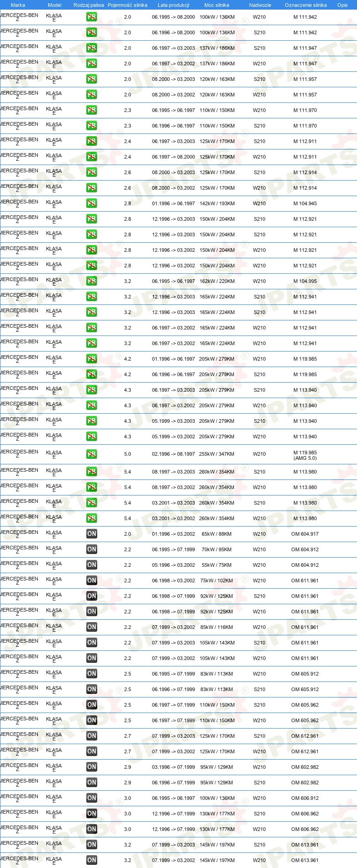
Task: Click the Oznaczenie silnika column header
Action: [306, 5]
